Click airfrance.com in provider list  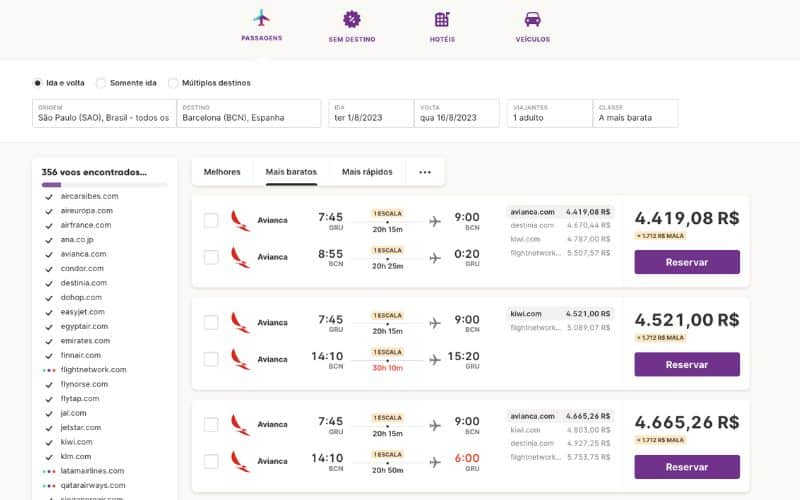pos(86,225)
